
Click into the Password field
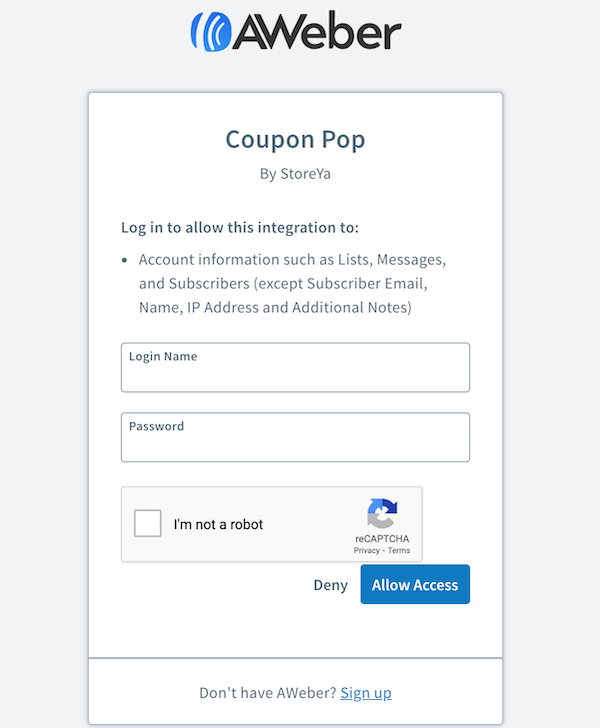pos(295,445)
